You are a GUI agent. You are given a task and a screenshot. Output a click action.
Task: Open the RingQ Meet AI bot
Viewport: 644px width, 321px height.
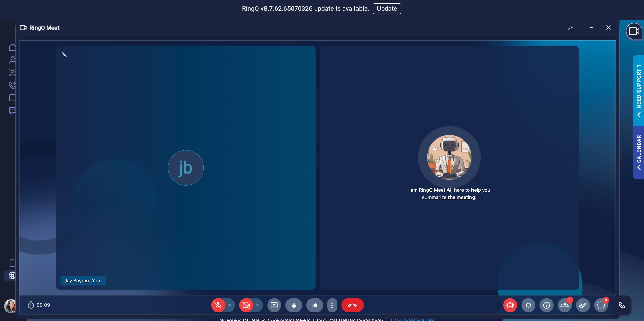510,305
